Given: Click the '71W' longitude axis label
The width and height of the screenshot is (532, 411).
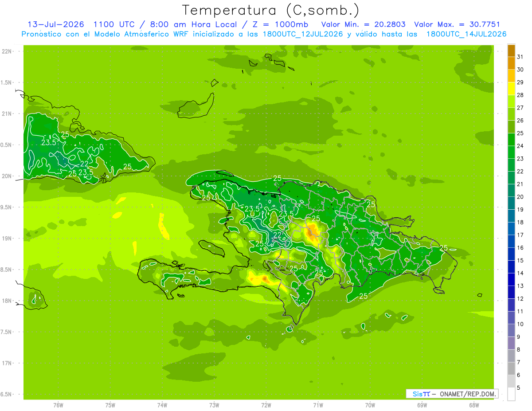Looking at the screenshot, I should (318, 405).
